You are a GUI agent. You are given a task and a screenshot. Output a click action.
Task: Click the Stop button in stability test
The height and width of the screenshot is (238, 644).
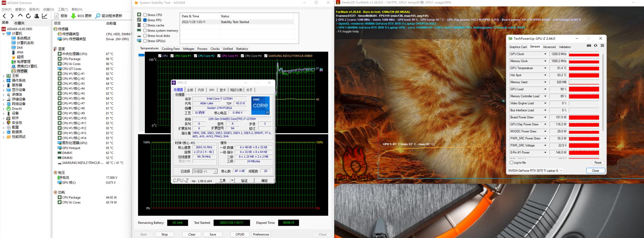pos(165,234)
